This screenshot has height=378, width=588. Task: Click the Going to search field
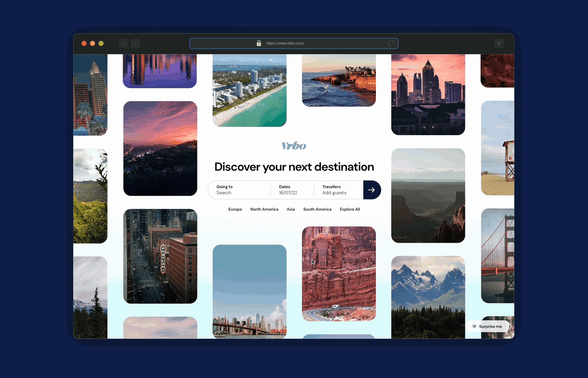pyautogui.click(x=239, y=190)
